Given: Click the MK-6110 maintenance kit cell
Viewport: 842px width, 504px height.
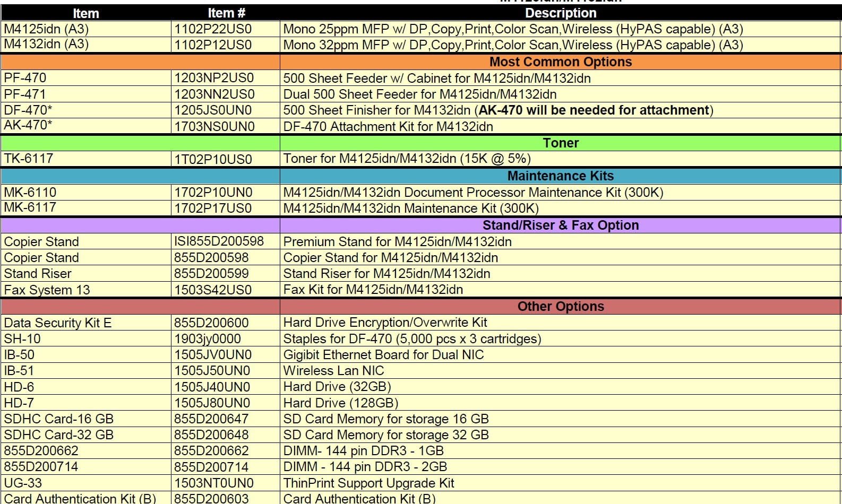Looking at the screenshot, I should click(x=30, y=192).
